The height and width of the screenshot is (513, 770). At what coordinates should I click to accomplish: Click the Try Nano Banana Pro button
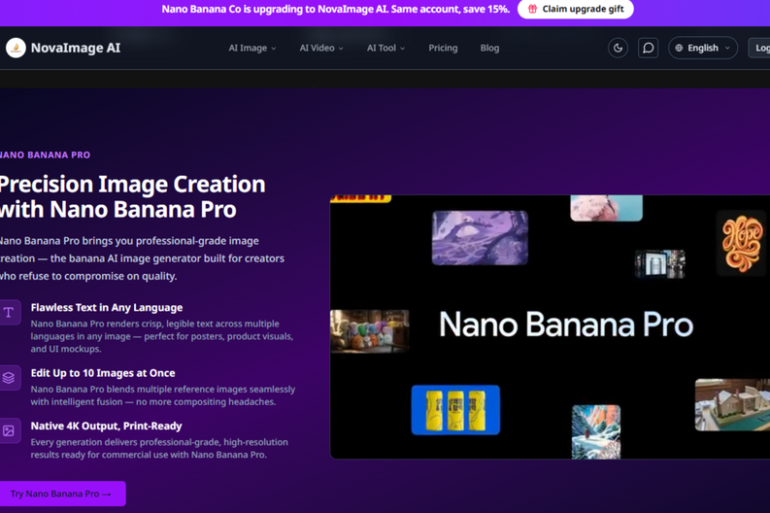(x=62, y=494)
